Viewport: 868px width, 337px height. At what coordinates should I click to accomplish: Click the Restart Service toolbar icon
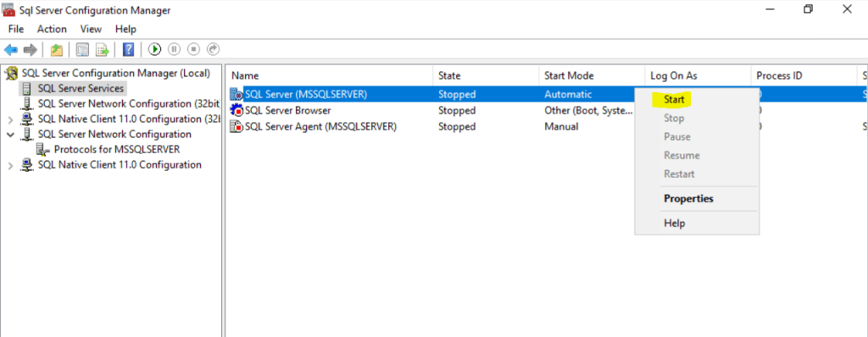coord(213,50)
